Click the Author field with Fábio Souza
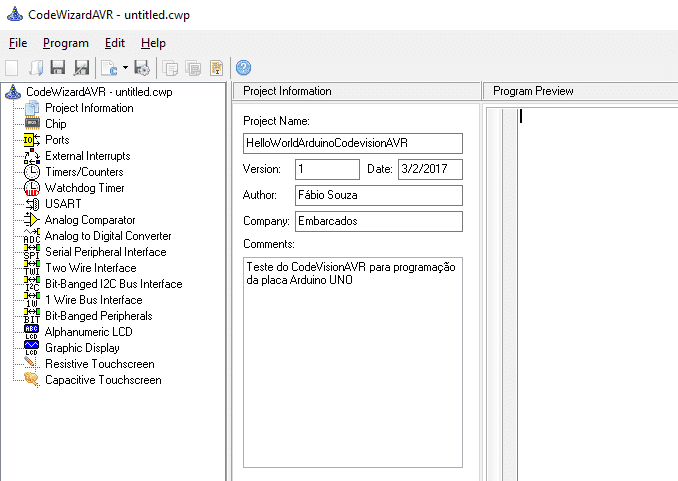 pos(379,195)
